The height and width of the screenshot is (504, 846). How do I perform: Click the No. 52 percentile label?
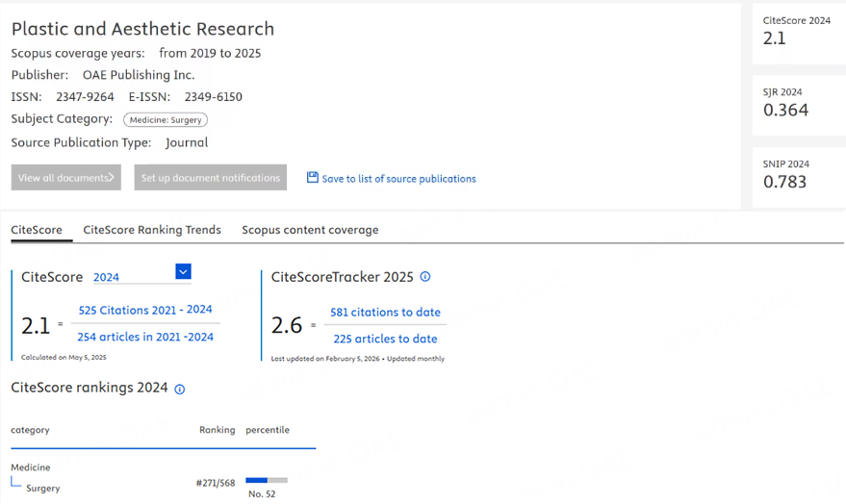(262, 493)
